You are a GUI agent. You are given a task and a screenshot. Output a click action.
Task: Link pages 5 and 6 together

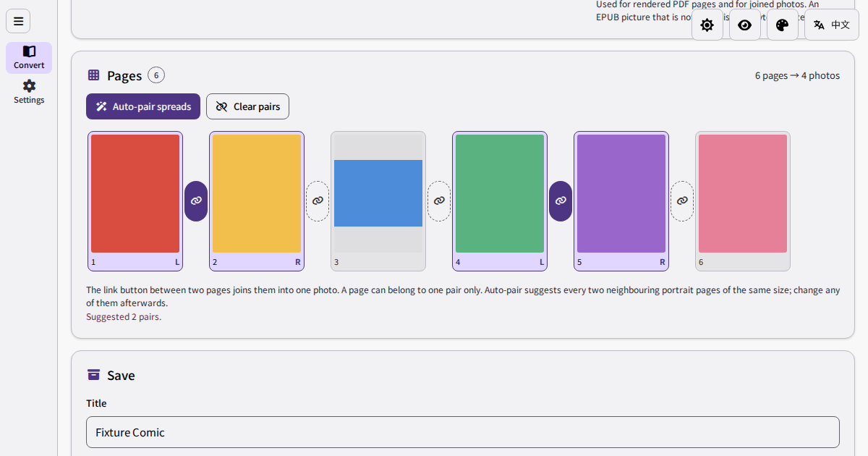[x=682, y=201]
